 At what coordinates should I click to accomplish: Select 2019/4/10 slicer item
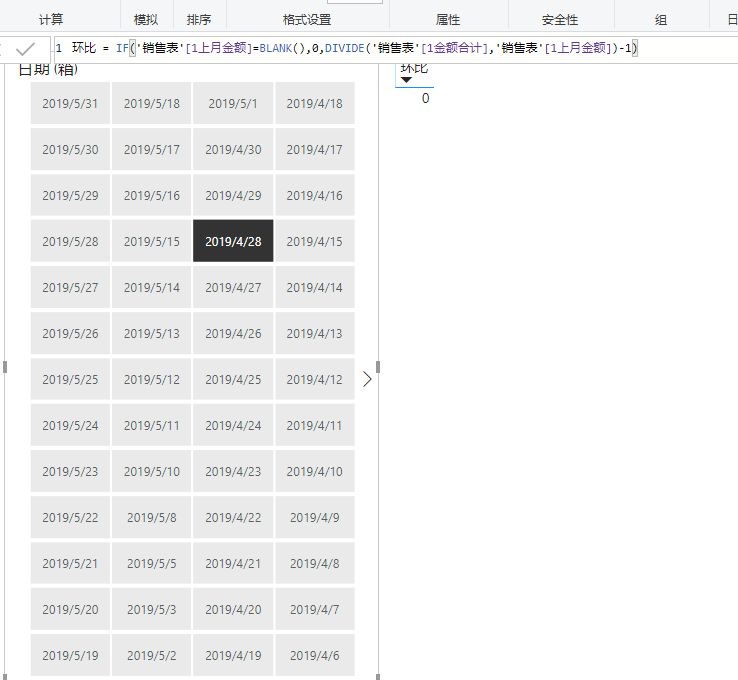pyautogui.click(x=315, y=471)
